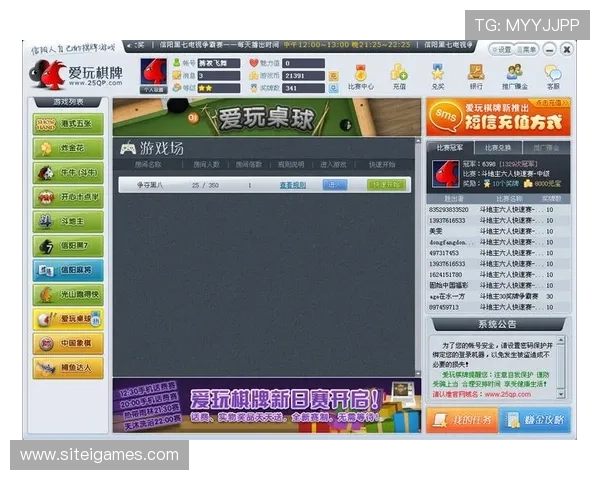
Task: Click the 消息 message count field
Action: pyautogui.click(x=219, y=76)
